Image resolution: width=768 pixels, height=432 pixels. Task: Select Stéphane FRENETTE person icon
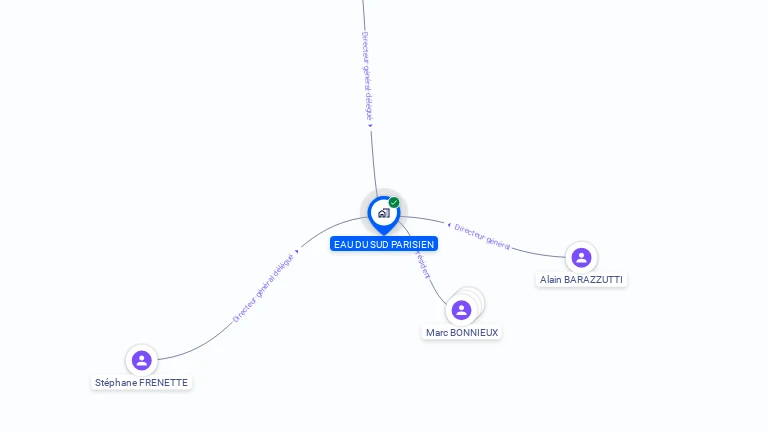[142, 360]
